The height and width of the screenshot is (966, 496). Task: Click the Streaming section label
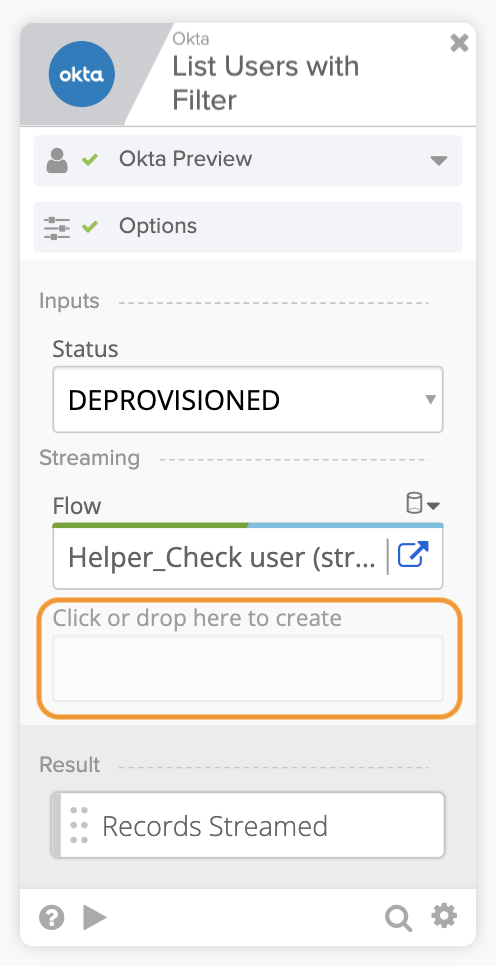[89, 458]
